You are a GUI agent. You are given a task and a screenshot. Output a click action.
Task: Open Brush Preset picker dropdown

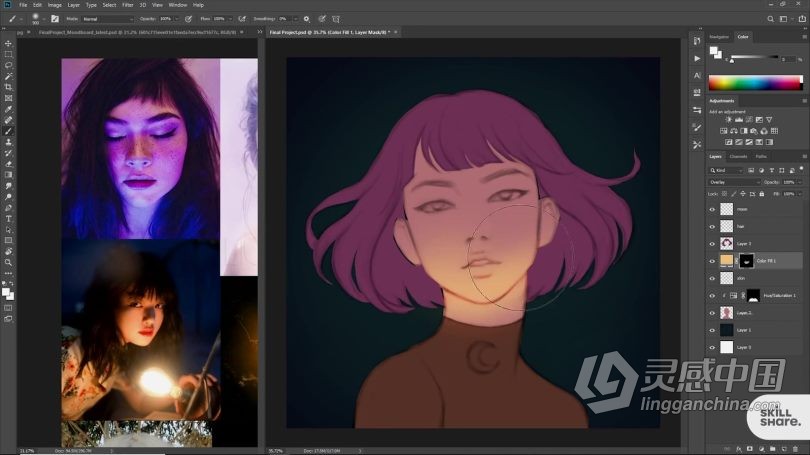click(x=44, y=19)
